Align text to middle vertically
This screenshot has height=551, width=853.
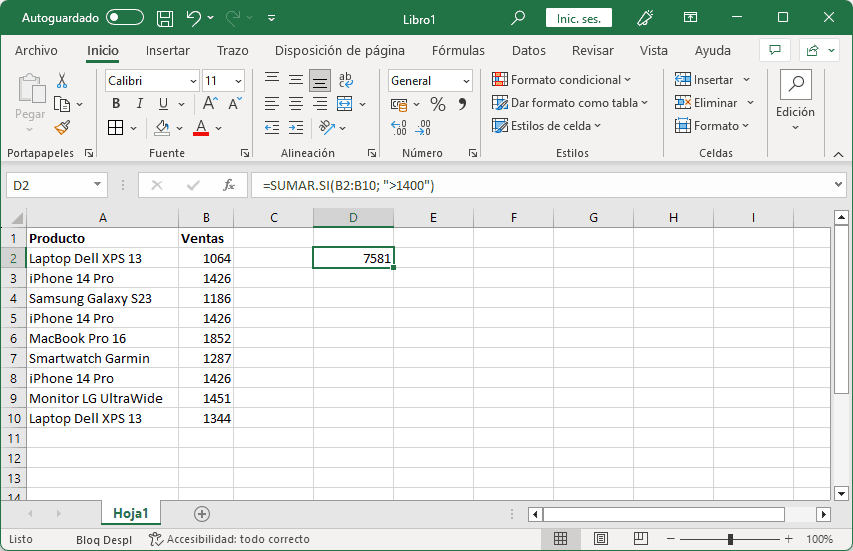[x=296, y=81]
